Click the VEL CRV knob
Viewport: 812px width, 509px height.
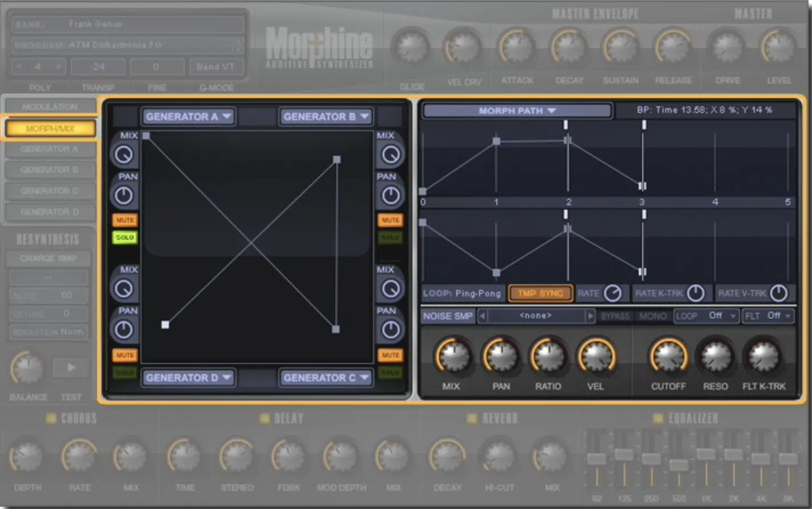point(463,47)
